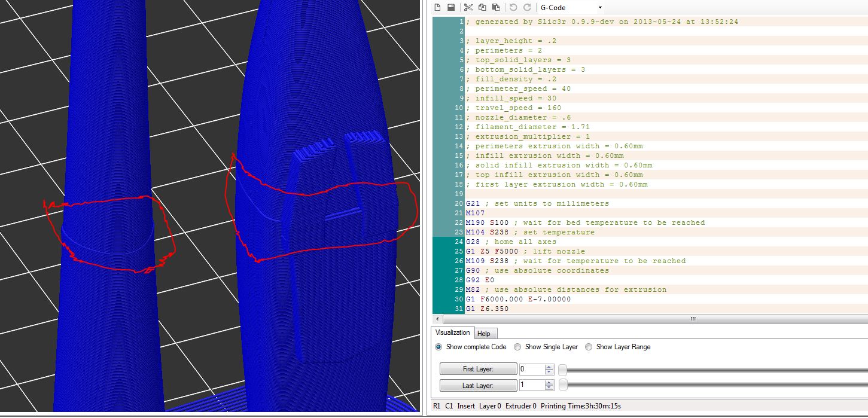The height and width of the screenshot is (418, 868).
Task: Click the First Layer slider handle
Action: tap(562, 370)
